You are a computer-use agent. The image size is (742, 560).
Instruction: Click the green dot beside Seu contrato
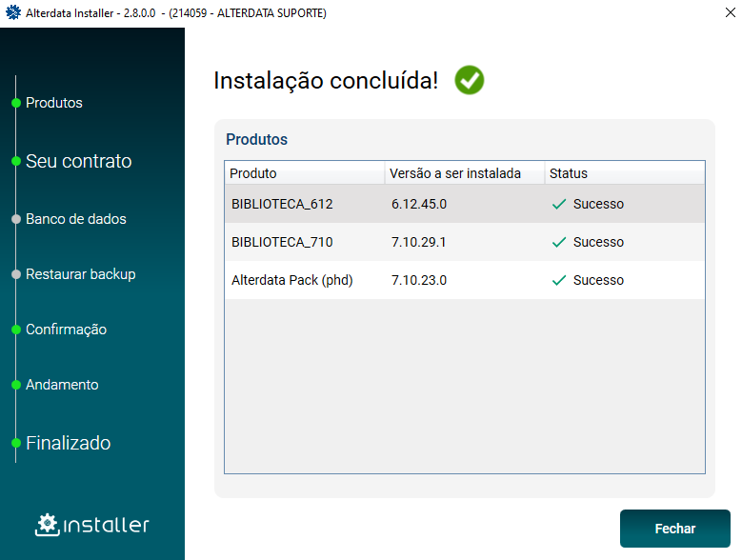pos(16,161)
